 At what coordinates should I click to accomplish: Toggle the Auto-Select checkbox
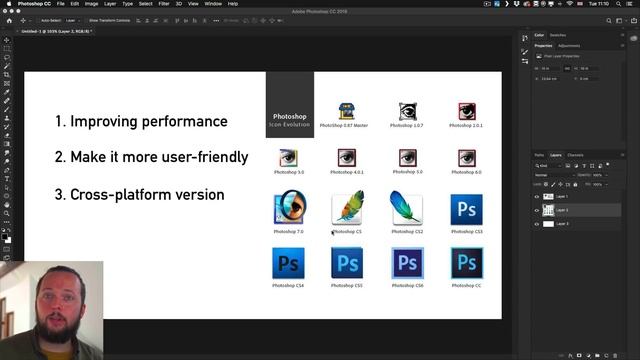pyautogui.click(x=39, y=20)
